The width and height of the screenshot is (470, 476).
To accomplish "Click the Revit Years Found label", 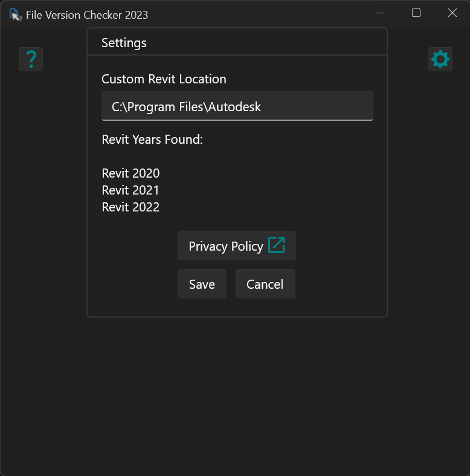I will pos(152,140).
